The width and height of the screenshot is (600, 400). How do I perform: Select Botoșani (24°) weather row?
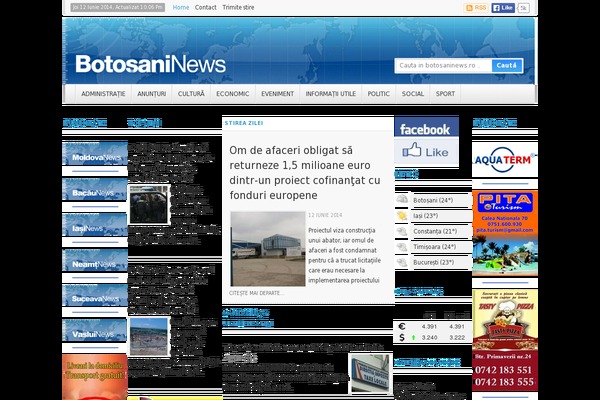pyautogui.click(x=441, y=200)
